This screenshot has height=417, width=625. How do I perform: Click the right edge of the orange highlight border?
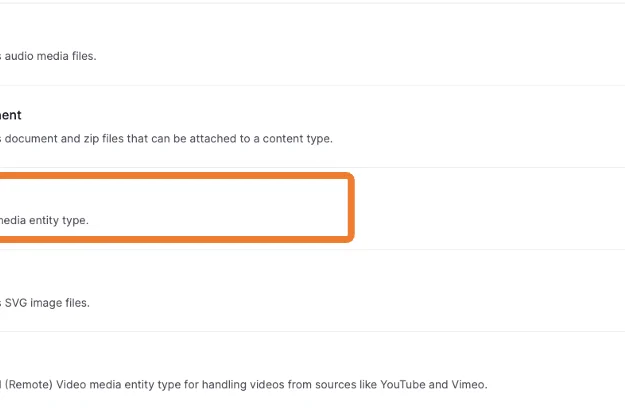352,207
